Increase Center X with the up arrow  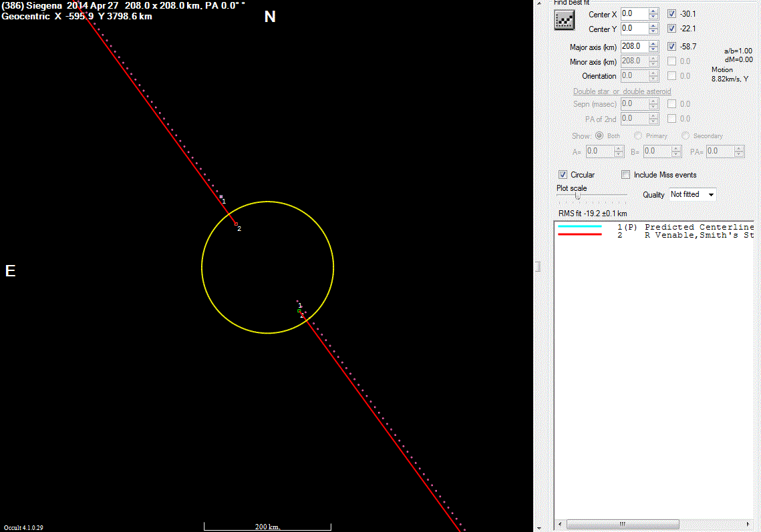click(653, 11)
